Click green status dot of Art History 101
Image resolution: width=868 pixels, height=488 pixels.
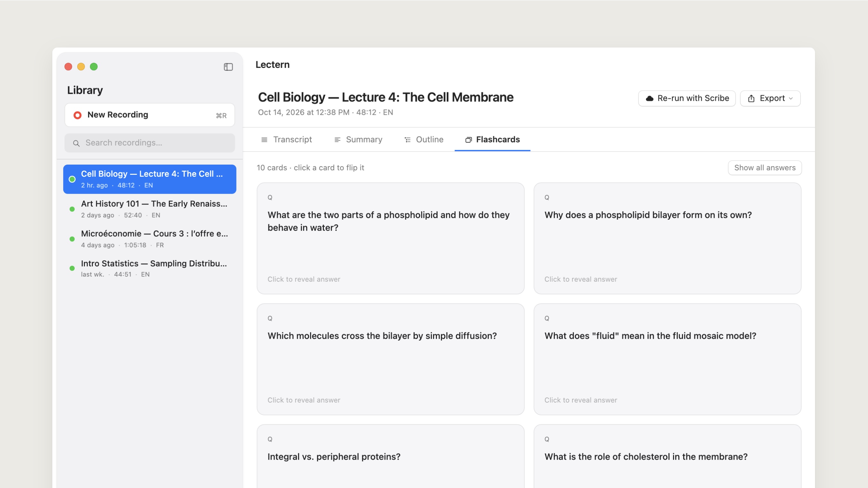tap(72, 209)
